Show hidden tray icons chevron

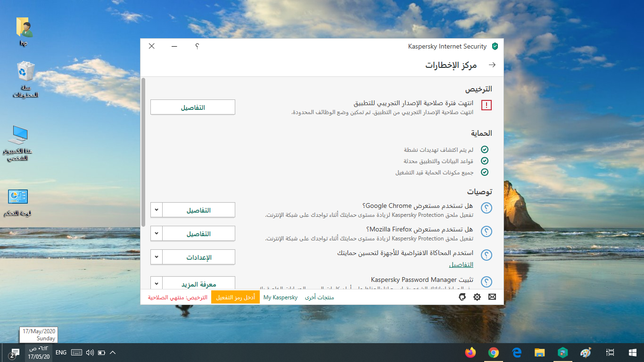click(x=113, y=352)
